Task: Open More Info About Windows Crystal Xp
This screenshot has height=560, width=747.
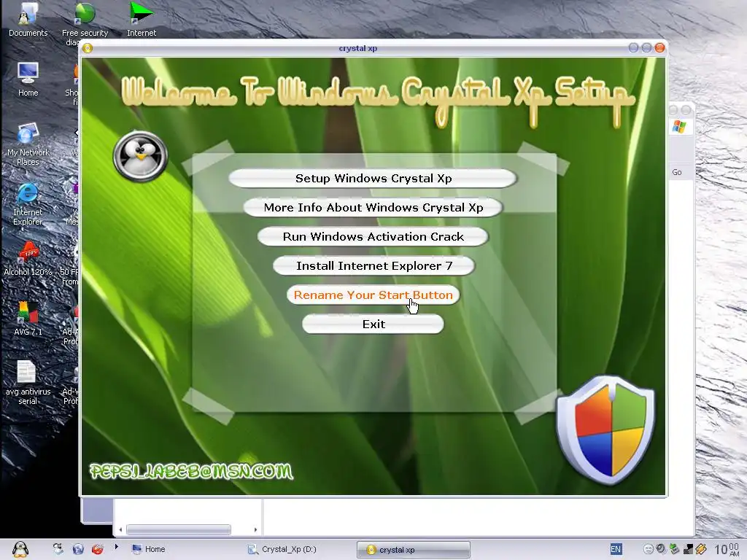Action: coord(373,208)
